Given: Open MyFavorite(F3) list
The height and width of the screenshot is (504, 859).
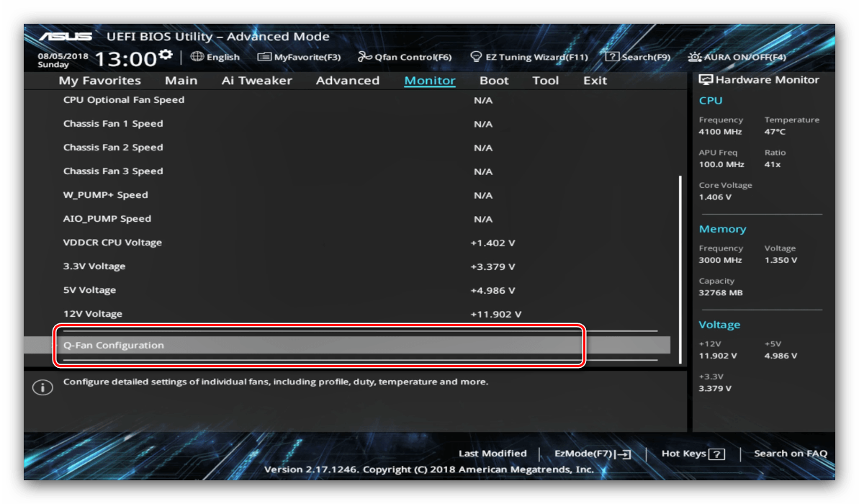Looking at the screenshot, I should [299, 57].
